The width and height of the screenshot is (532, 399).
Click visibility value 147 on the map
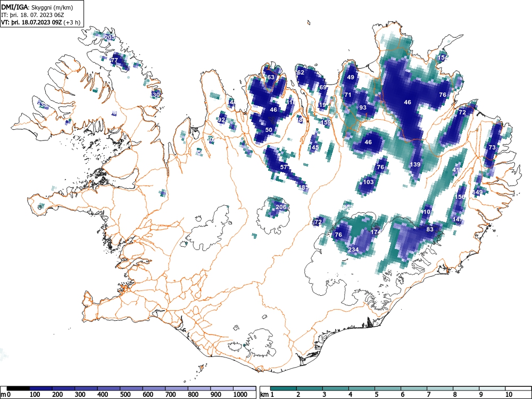458,220
